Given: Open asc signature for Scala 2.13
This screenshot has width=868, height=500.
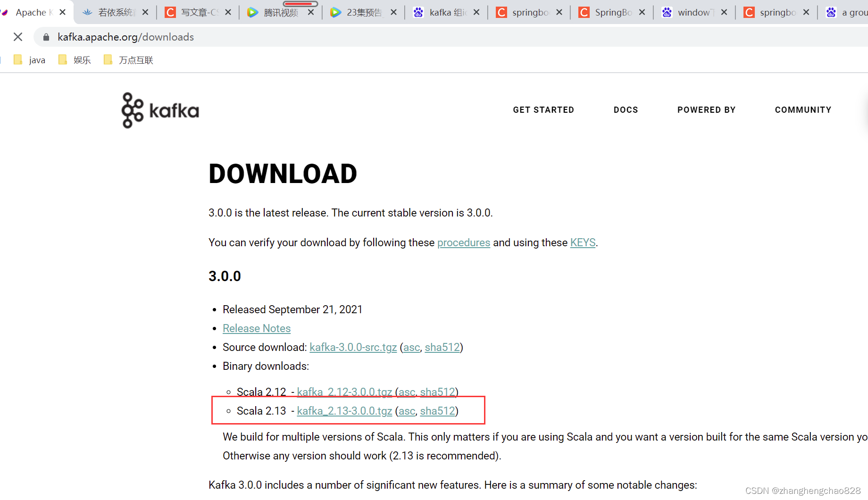Looking at the screenshot, I should coord(407,411).
